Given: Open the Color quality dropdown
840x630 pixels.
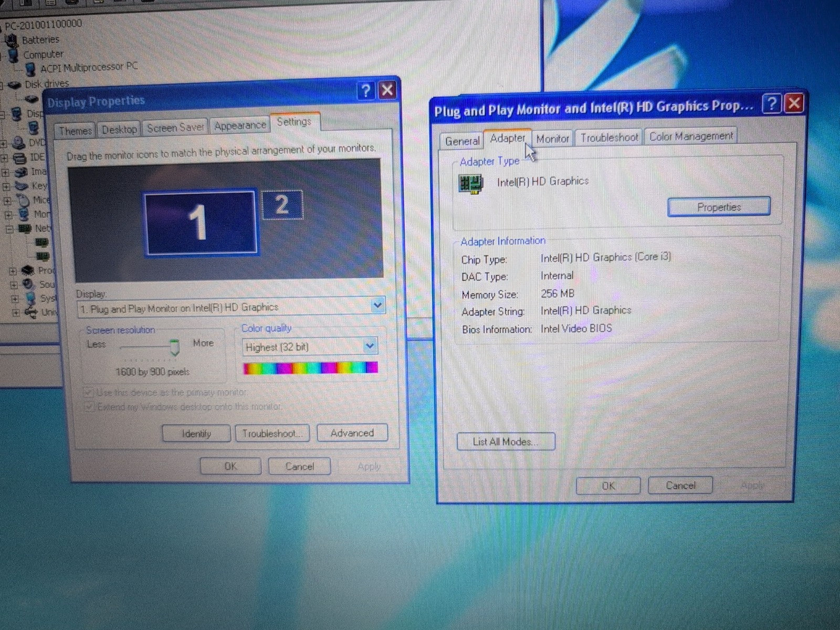Looking at the screenshot, I should (370, 345).
